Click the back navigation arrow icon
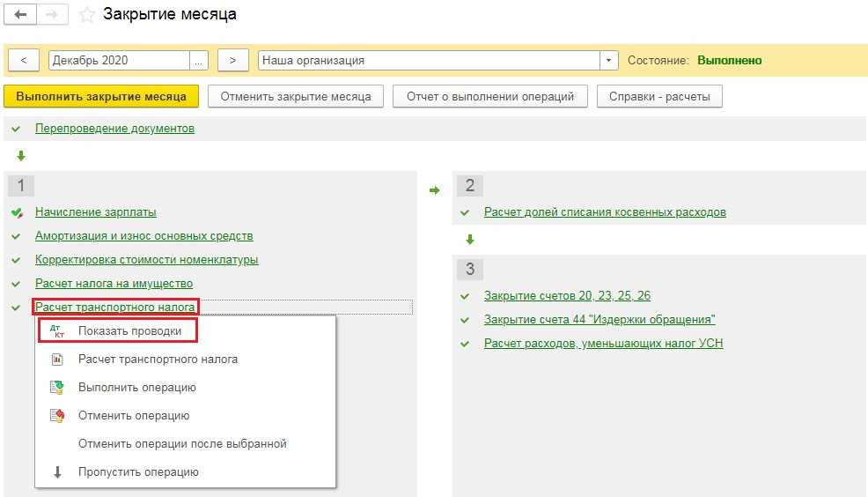This screenshot has height=497, width=868. coord(21,15)
